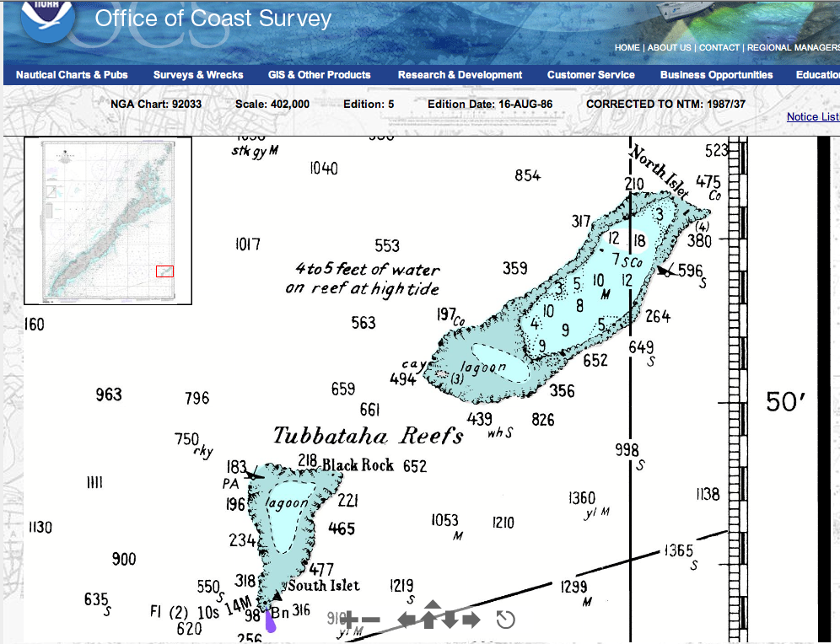Viewport: 840px width, 644px height.
Task: Follow the HOME link
Action: tap(627, 48)
